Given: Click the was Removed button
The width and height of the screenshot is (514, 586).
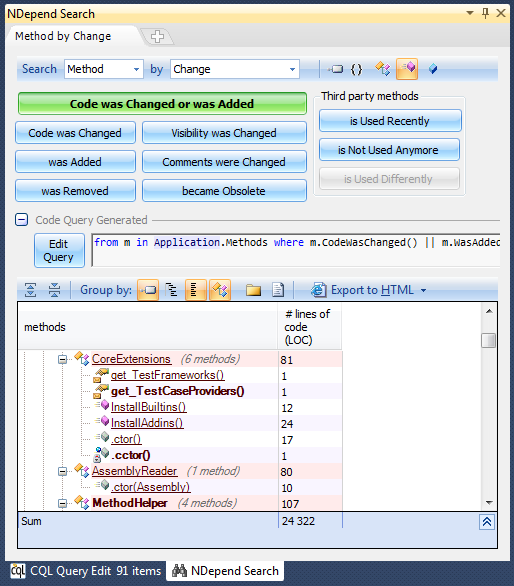Looking at the screenshot, I should click(x=75, y=191).
